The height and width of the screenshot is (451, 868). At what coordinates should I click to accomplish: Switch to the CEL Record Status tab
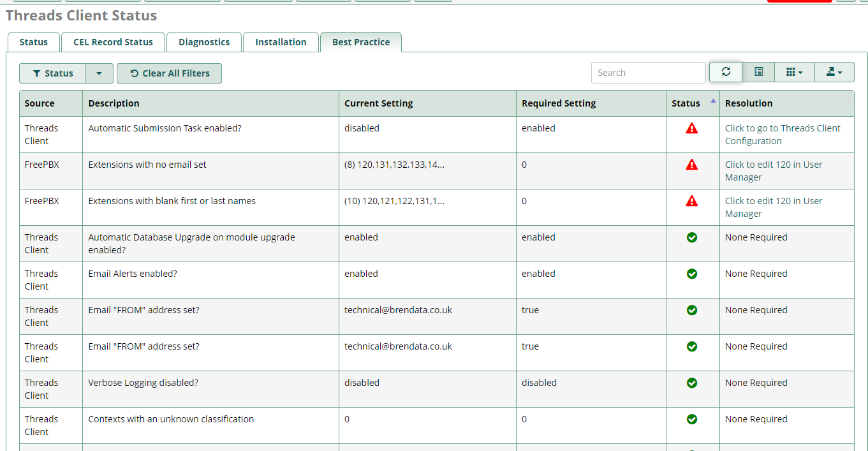coord(113,42)
